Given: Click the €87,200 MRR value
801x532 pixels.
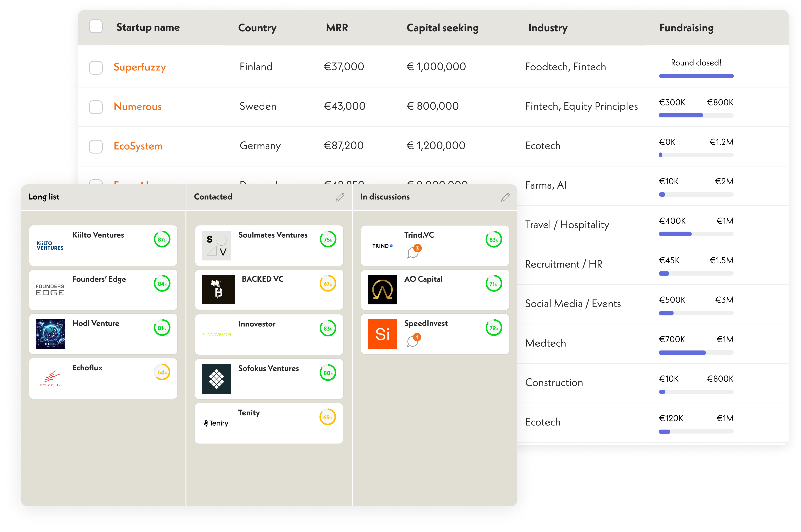Looking at the screenshot, I should point(344,146).
